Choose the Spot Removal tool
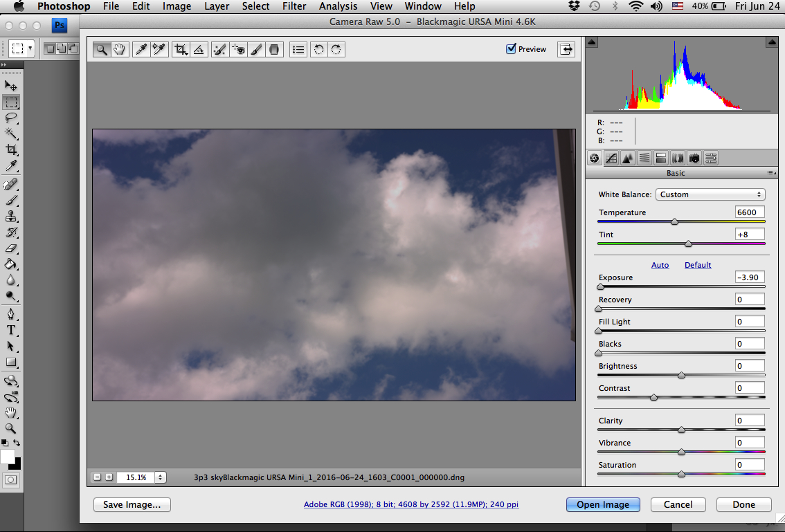The height and width of the screenshot is (532, 785). pos(219,50)
